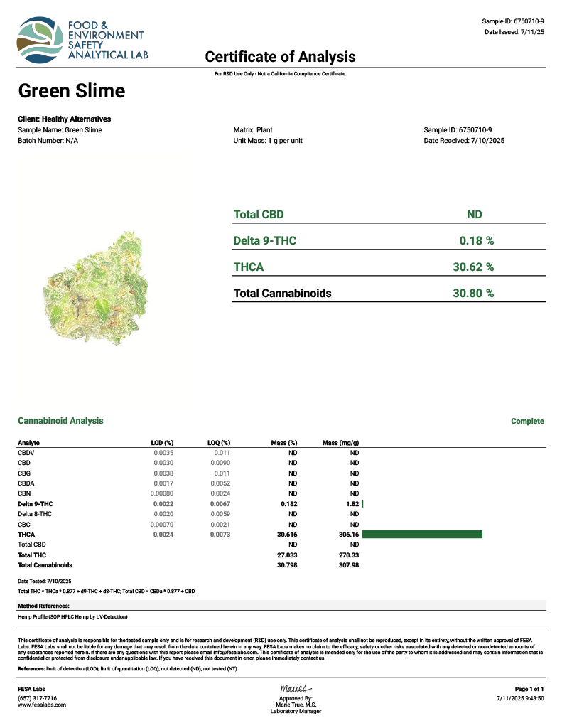This screenshot has width=562, height=728.
Task: Click Marie True, M.S. approver name
Action: (296, 705)
